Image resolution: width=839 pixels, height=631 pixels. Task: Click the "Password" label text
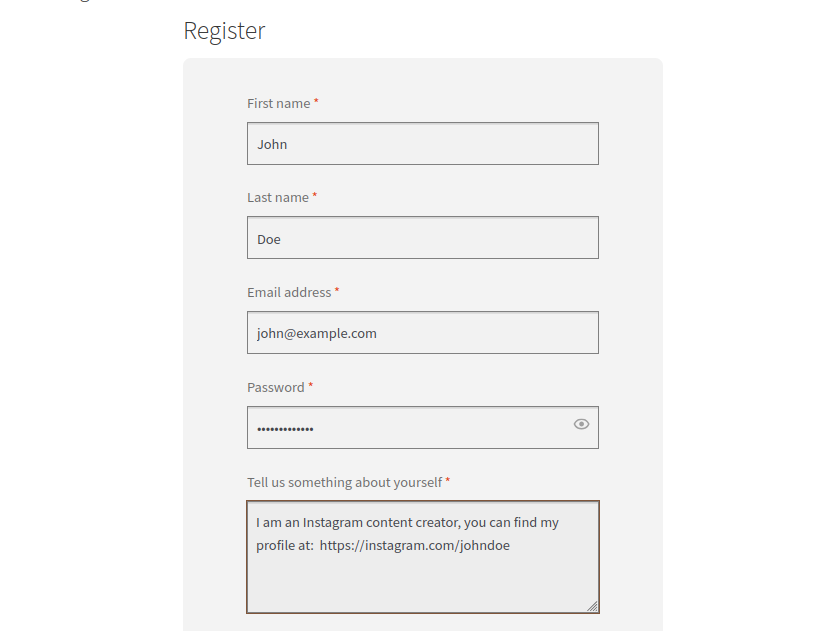tap(276, 387)
